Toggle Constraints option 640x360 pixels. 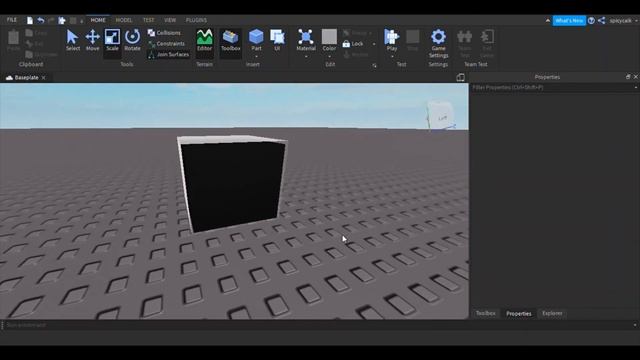point(167,44)
